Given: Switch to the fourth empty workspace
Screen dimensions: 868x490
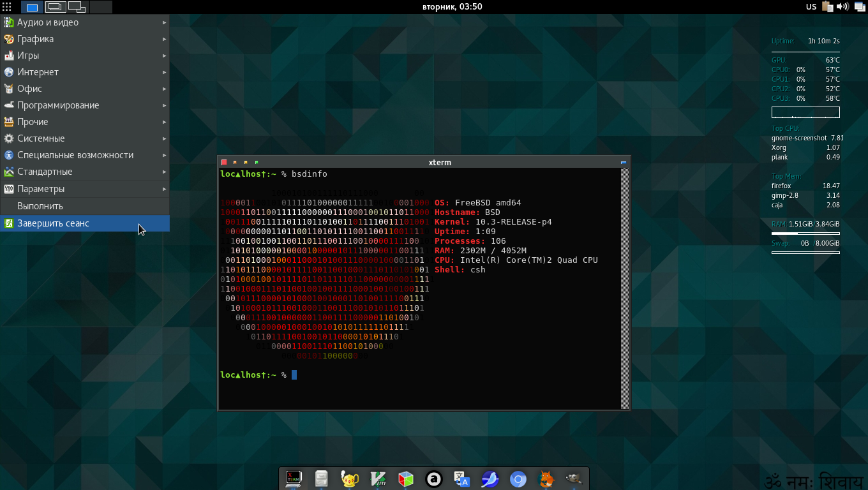Looking at the screenshot, I should 101,7.
